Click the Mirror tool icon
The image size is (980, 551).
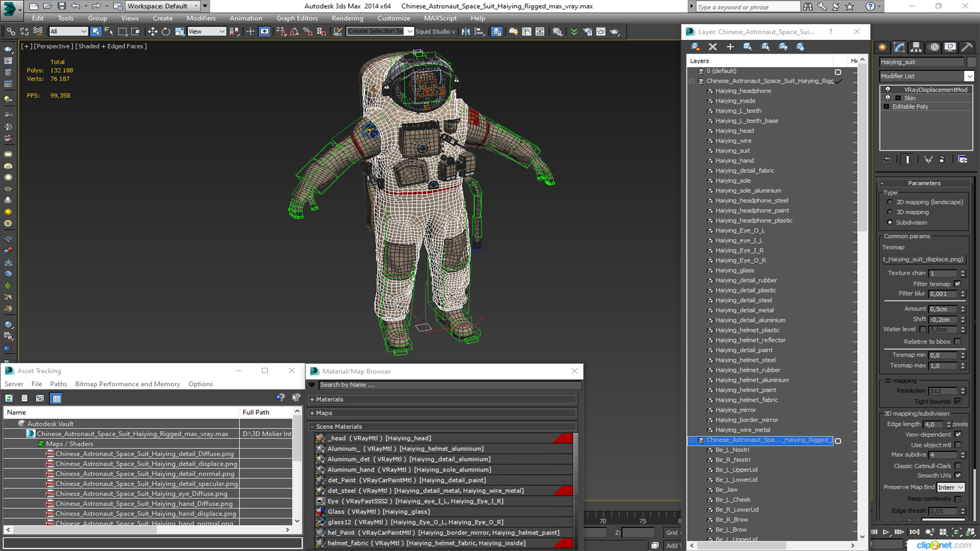(x=465, y=32)
